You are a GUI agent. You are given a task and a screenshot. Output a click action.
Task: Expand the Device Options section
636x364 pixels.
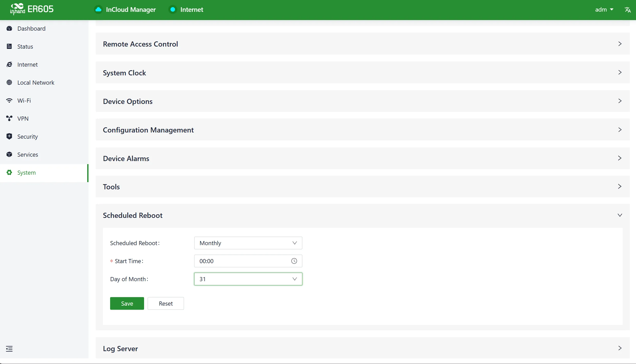pyautogui.click(x=363, y=101)
